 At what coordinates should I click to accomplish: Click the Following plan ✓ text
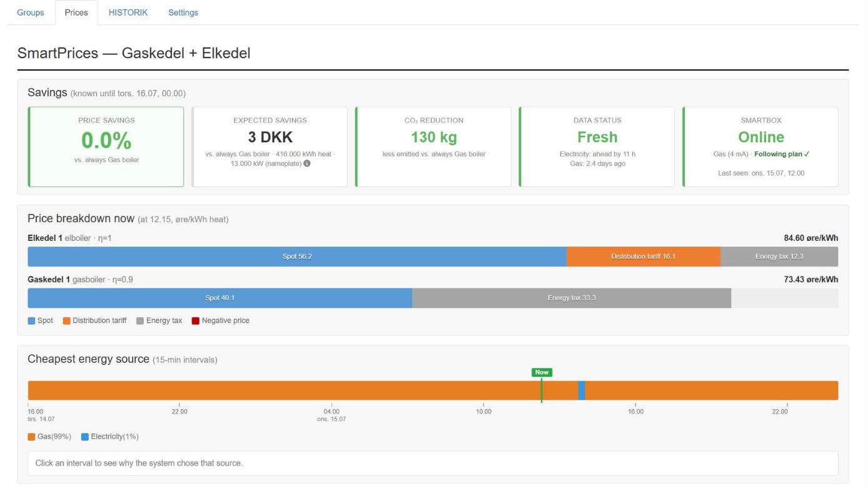coord(782,154)
